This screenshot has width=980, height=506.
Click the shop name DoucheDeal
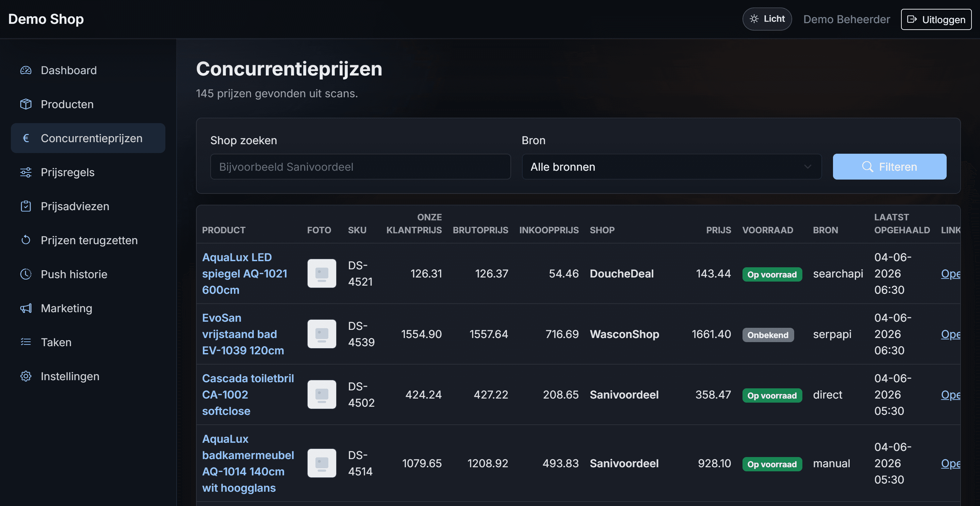pyautogui.click(x=622, y=274)
